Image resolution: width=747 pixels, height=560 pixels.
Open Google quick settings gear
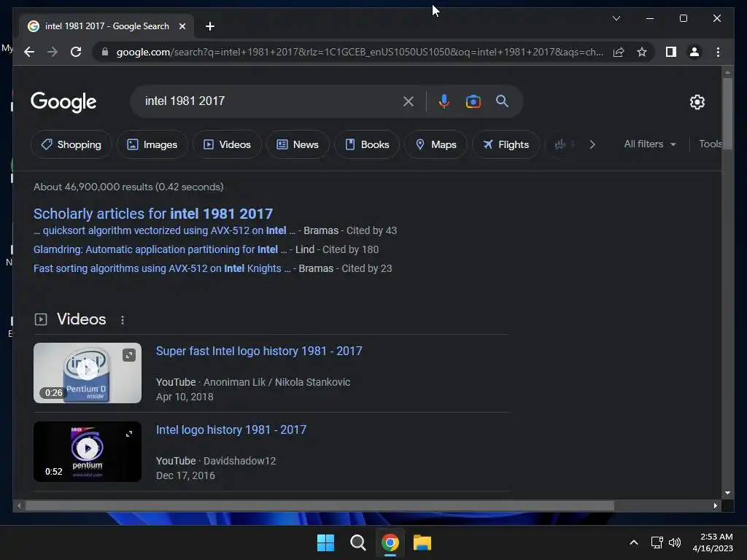tap(697, 101)
